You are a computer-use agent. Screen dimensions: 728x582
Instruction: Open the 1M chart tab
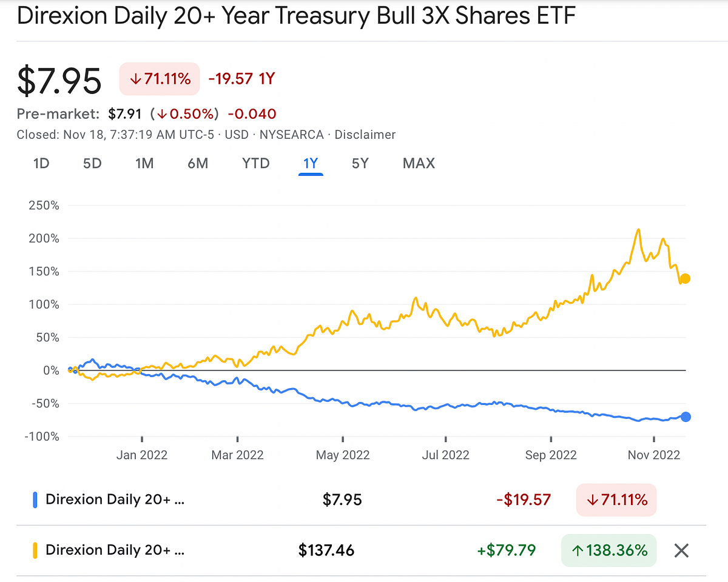[x=144, y=163]
